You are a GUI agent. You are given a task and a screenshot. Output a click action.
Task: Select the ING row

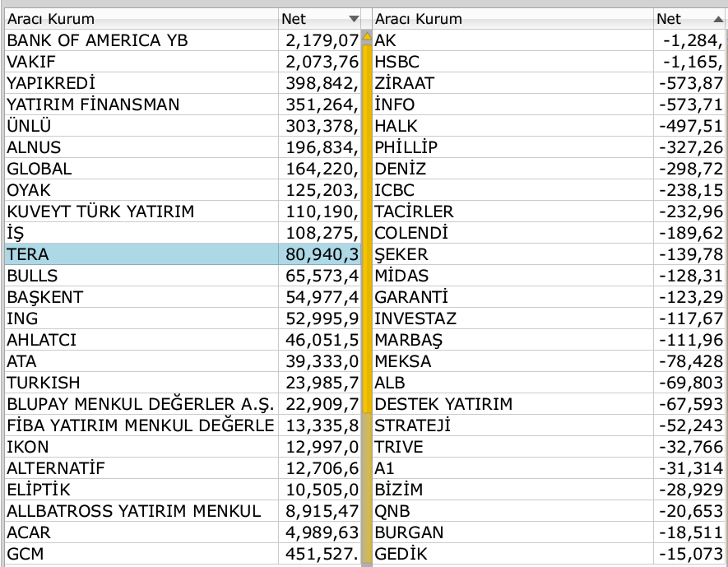[x=183, y=318]
